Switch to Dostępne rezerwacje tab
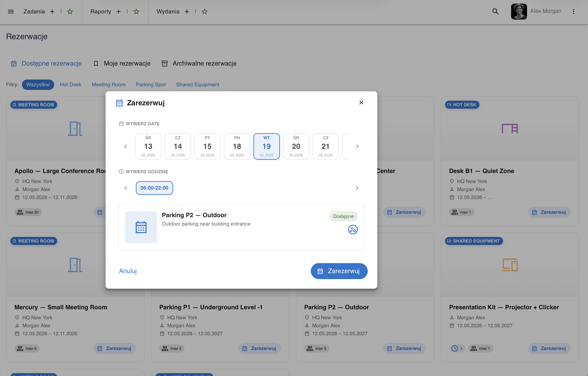This screenshot has width=588, height=376. 46,64
